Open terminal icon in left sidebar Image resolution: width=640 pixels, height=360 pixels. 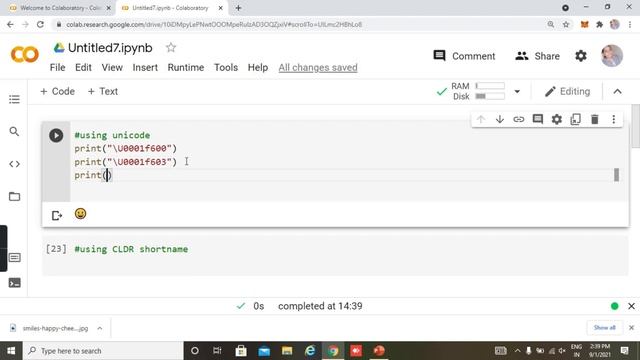pyautogui.click(x=14, y=282)
